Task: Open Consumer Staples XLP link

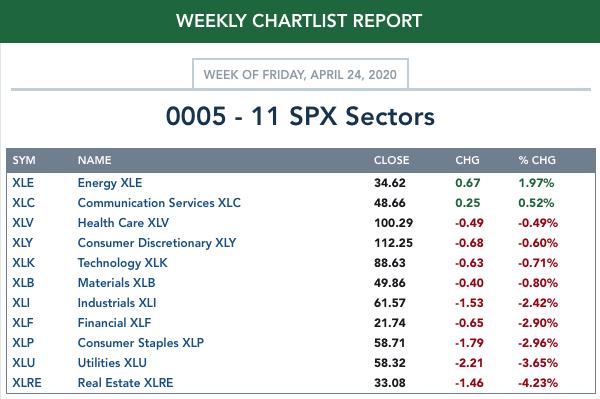Action: [x=141, y=343]
